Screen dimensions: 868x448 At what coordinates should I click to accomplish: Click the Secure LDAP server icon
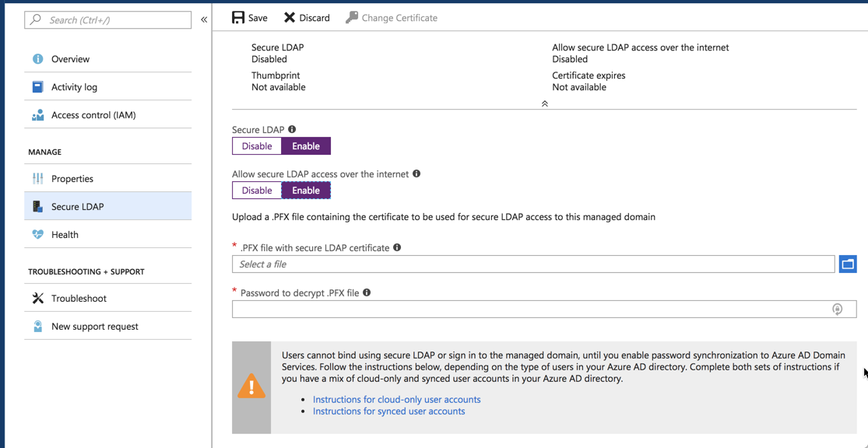[37, 206]
